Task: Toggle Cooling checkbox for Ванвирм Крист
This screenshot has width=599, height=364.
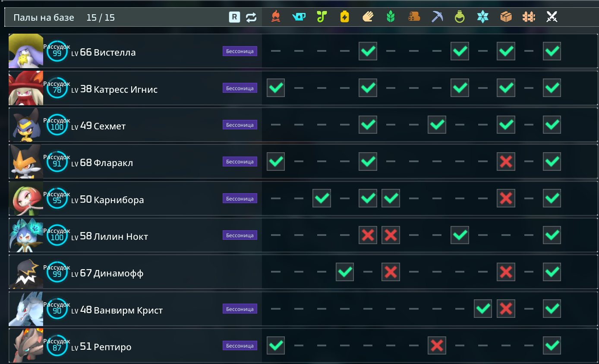Action: (483, 309)
